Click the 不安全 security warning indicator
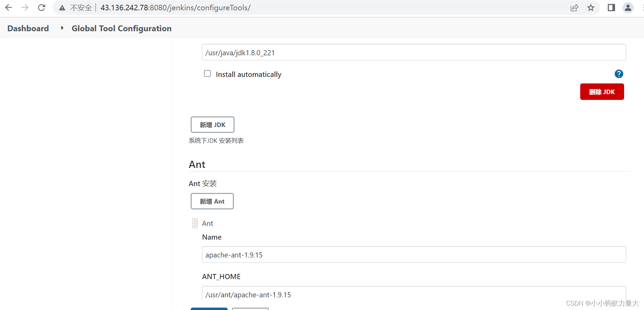The height and width of the screenshot is (310, 644). [x=76, y=7]
